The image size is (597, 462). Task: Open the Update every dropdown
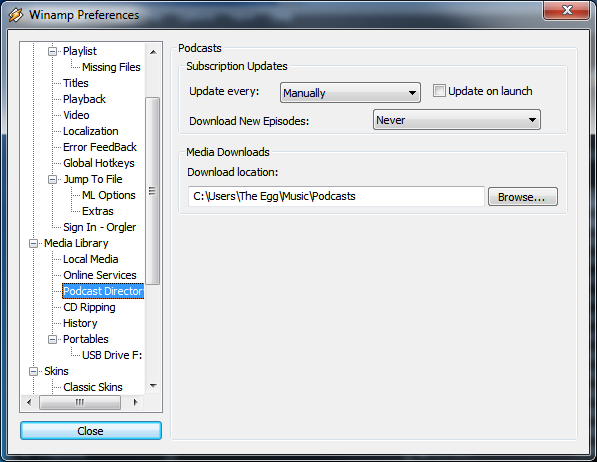pos(350,93)
